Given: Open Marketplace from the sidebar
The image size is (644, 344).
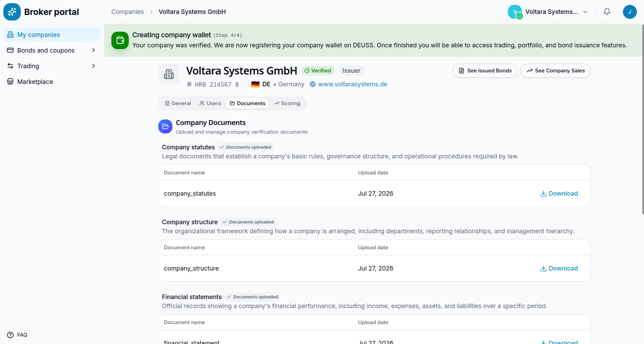Looking at the screenshot, I should tap(52, 81).
